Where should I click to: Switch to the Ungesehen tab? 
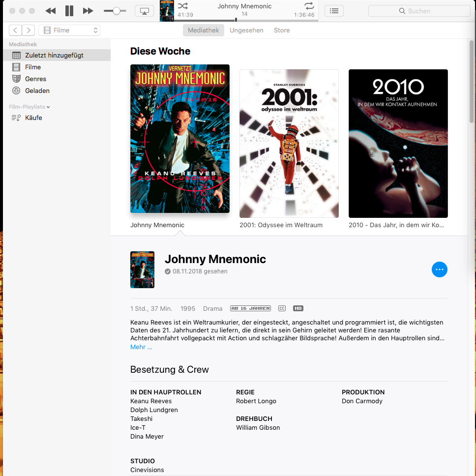pos(246,30)
